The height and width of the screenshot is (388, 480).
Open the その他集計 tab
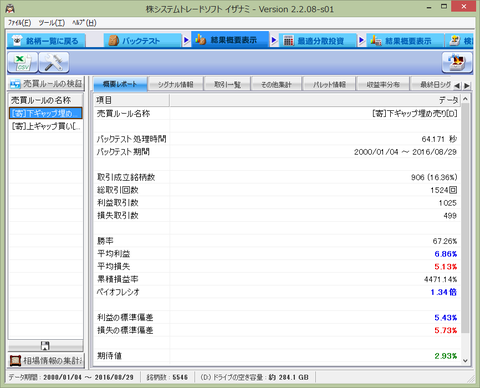276,85
